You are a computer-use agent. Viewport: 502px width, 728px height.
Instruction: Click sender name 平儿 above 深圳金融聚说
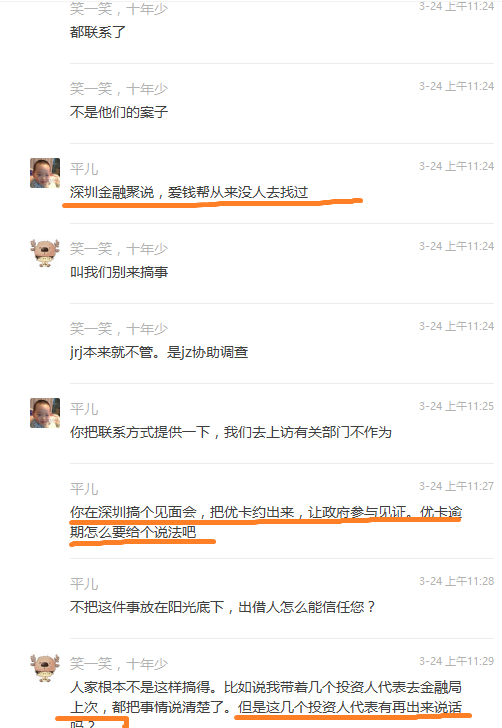(84, 169)
